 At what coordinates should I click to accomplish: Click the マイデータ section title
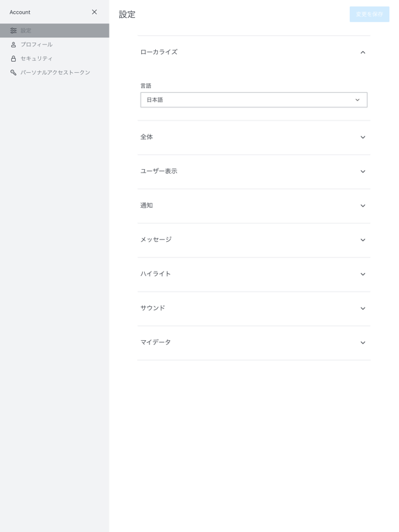(155, 342)
